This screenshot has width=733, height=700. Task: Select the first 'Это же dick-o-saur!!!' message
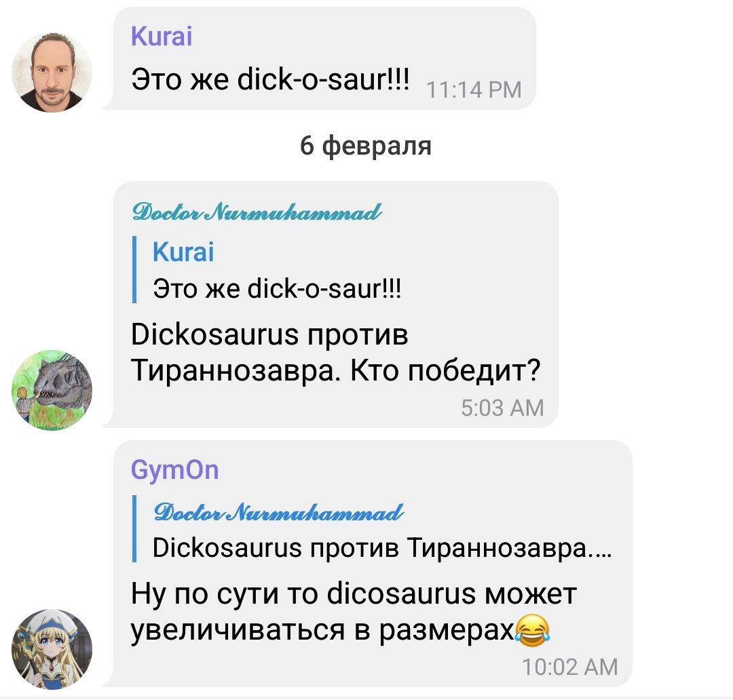pyautogui.click(x=270, y=79)
